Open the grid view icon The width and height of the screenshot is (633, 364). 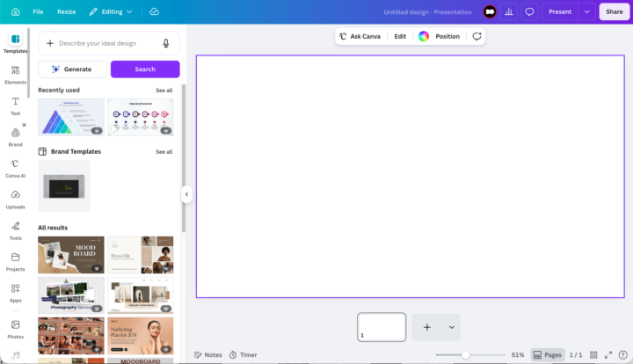coord(593,355)
